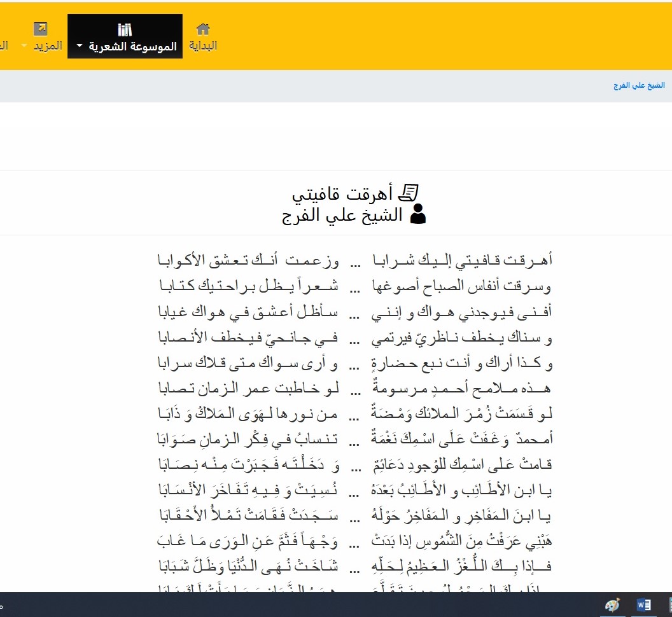Click the half-line سأظل أعشق في هواك غيابا
672x617 pixels.
coord(248,312)
